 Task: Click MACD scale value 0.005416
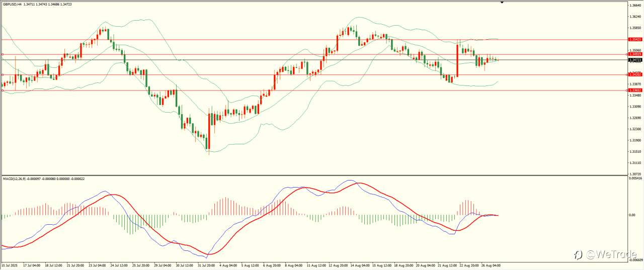635,178
